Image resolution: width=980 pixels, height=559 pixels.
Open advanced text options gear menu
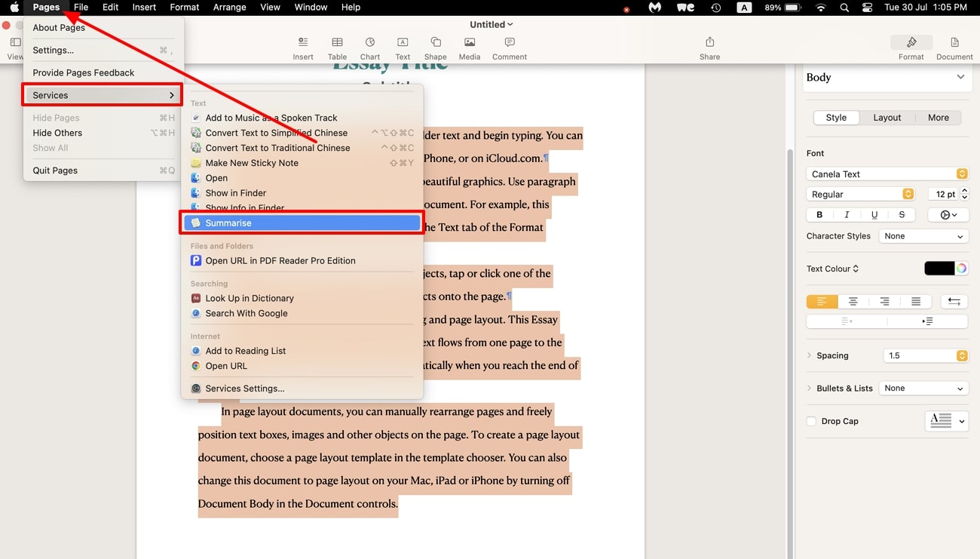point(948,215)
